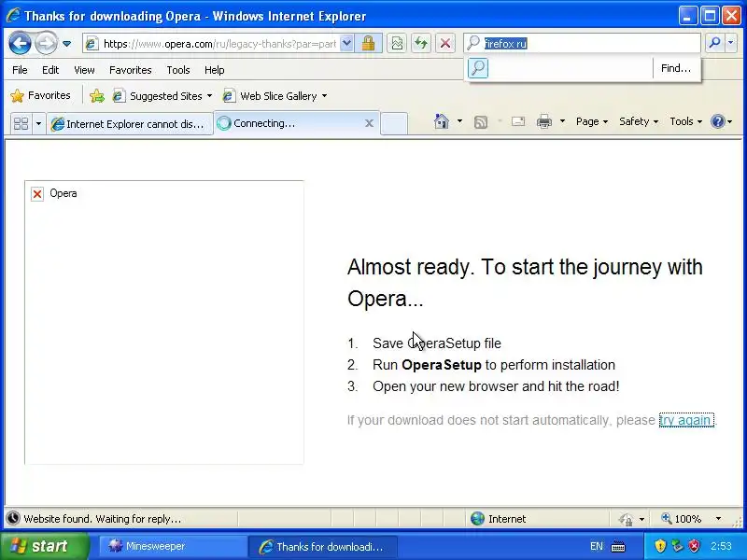Open the Page command bar menu

(592, 121)
